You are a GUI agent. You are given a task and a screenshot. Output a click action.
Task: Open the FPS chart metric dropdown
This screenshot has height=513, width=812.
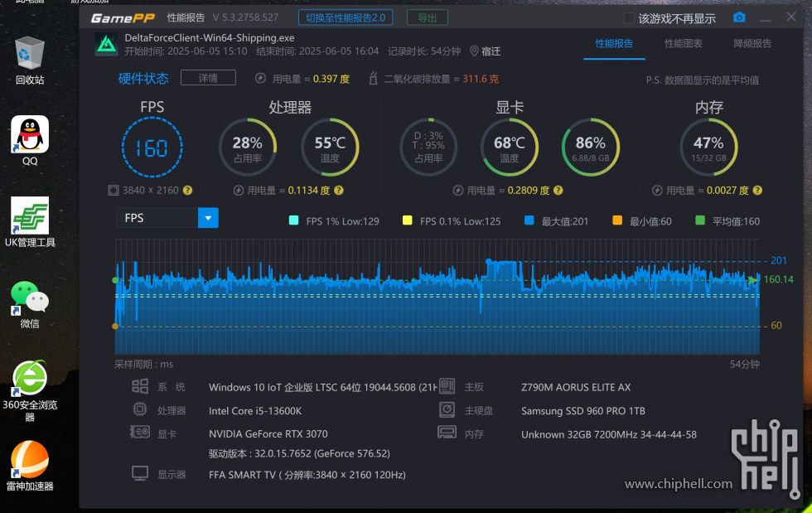tap(167, 218)
